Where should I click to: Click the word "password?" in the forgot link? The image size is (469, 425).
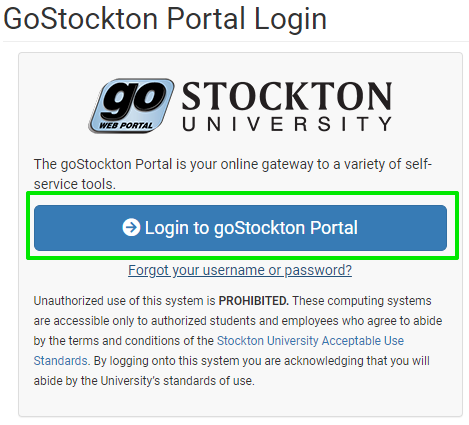click(318, 270)
